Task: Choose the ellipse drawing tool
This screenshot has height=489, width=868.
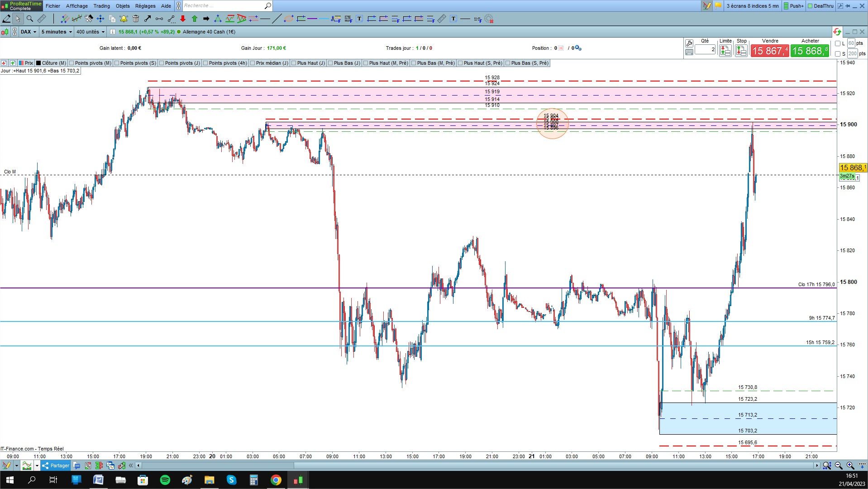Action: tap(289, 19)
